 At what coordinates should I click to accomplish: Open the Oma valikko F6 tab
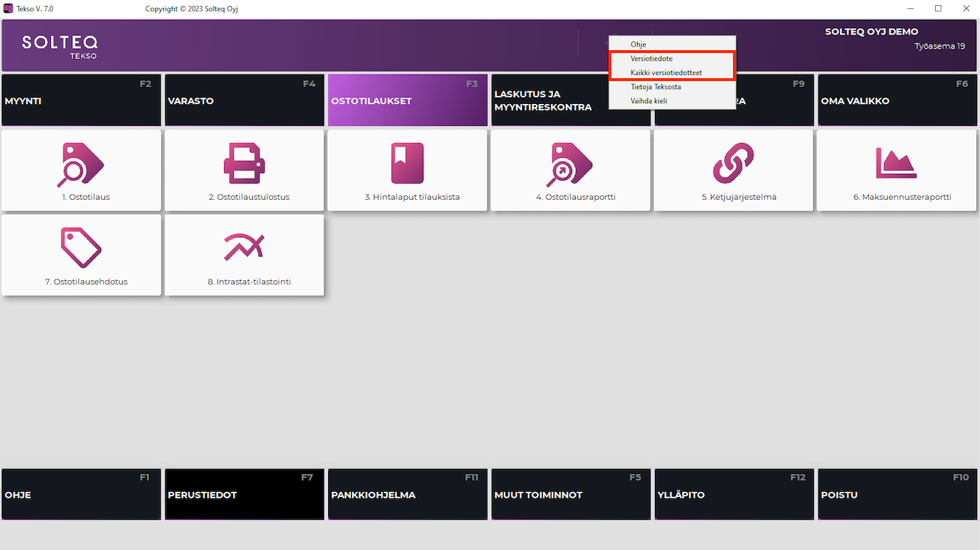pos(897,100)
